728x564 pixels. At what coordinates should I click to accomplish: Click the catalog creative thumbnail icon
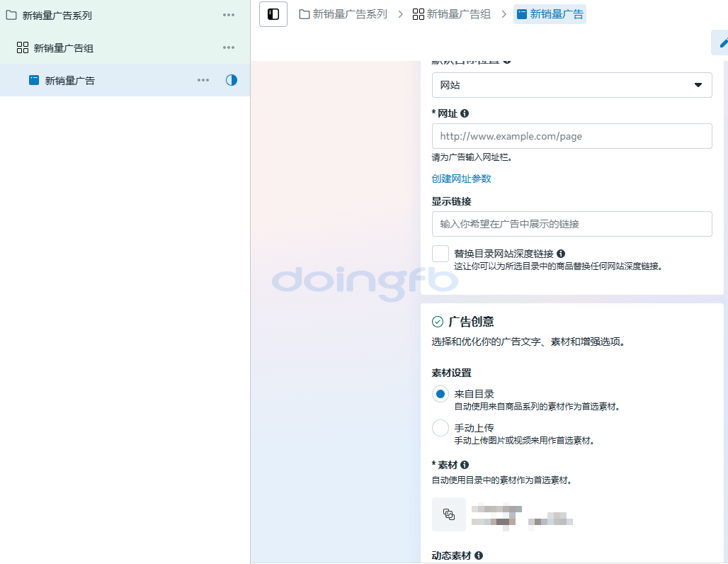coord(448,514)
